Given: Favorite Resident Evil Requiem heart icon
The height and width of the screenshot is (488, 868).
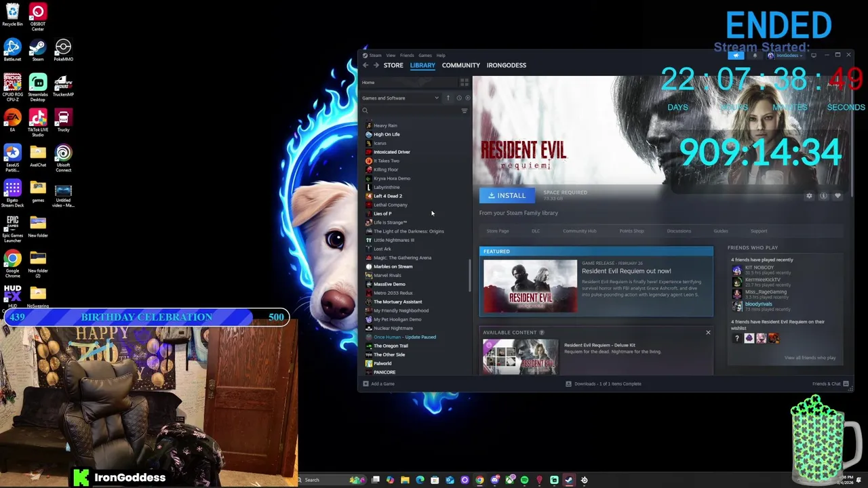Looking at the screenshot, I should tap(837, 196).
